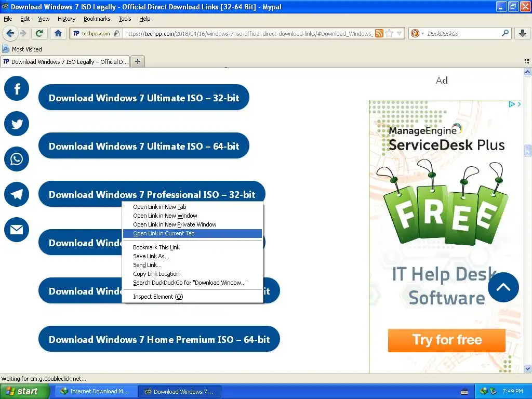Click the URL address bar field
532x399 pixels.
pyautogui.click(x=248, y=34)
